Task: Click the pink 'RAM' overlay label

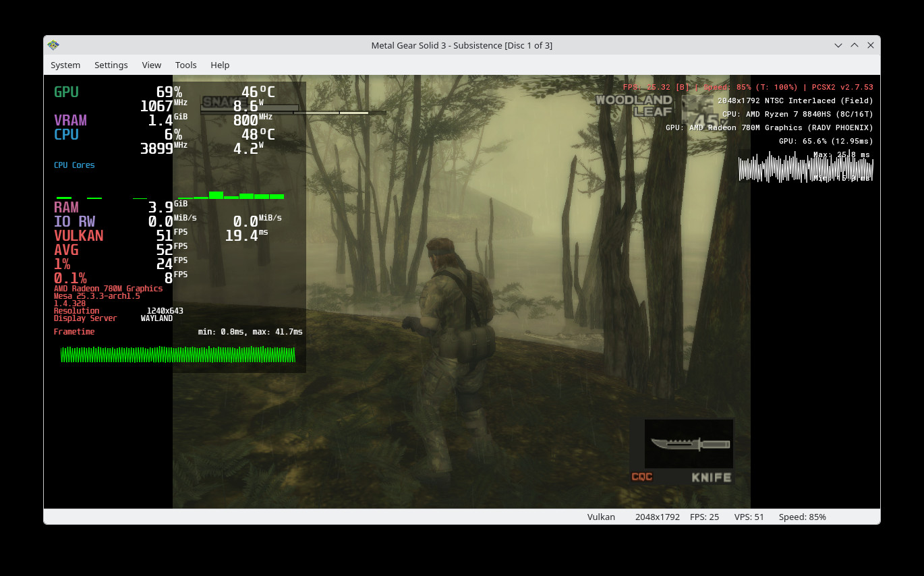Action: point(66,207)
